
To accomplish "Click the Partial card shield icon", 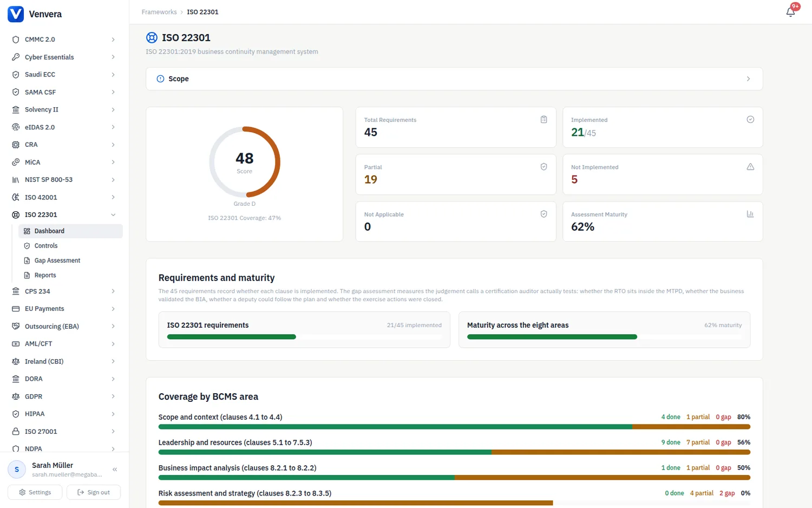I will [543, 167].
